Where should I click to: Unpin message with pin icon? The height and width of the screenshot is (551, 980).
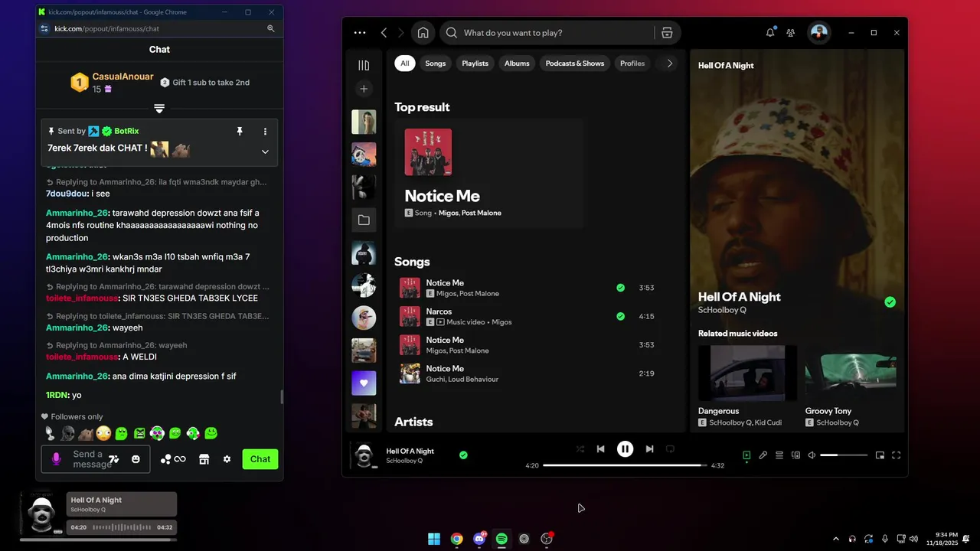240,132
